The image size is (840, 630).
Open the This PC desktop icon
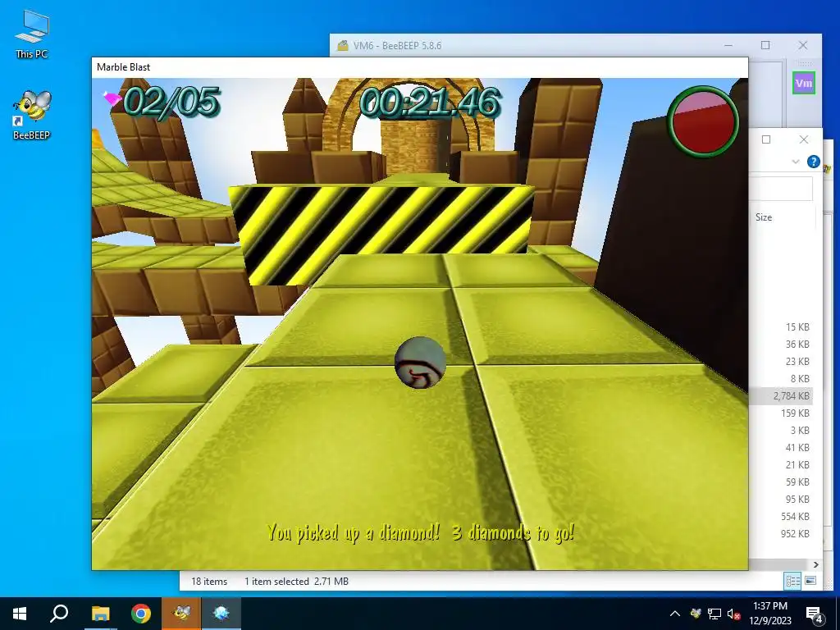(32, 34)
